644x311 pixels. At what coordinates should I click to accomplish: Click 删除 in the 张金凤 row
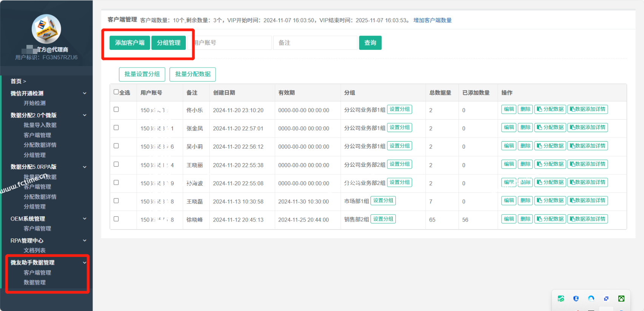525,127
